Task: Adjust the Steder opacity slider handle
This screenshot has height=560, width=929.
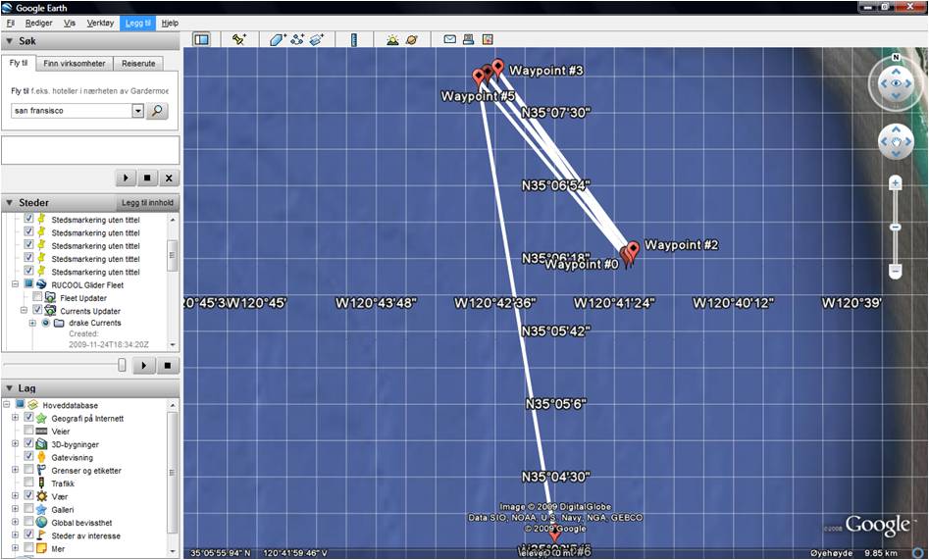Action: pyautogui.click(x=122, y=365)
